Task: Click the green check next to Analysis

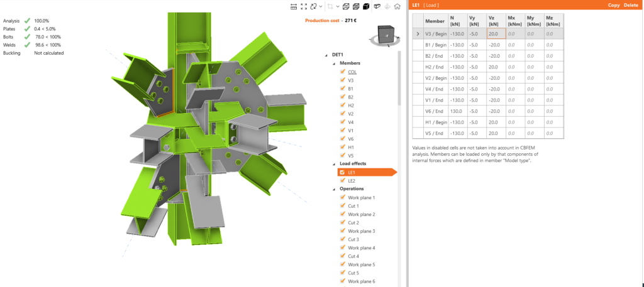Action: [x=27, y=21]
